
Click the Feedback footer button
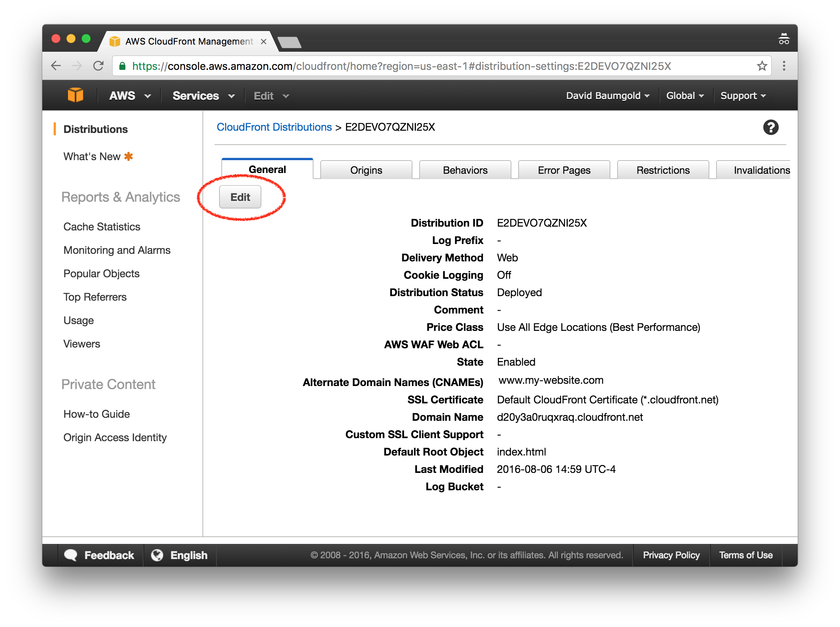pyautogui.click(x=100, y=555)
